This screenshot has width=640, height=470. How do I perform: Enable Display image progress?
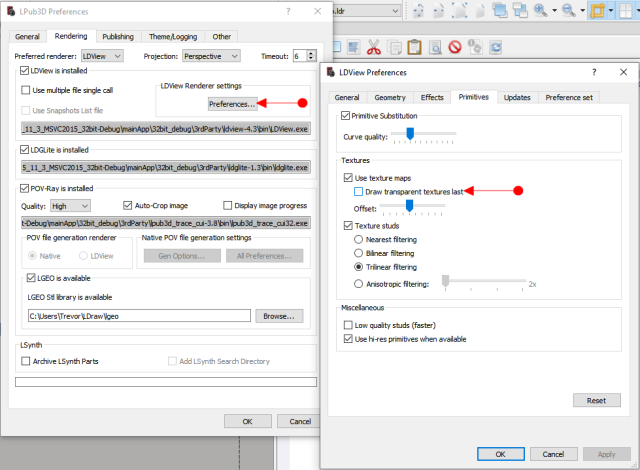(228, 205)
